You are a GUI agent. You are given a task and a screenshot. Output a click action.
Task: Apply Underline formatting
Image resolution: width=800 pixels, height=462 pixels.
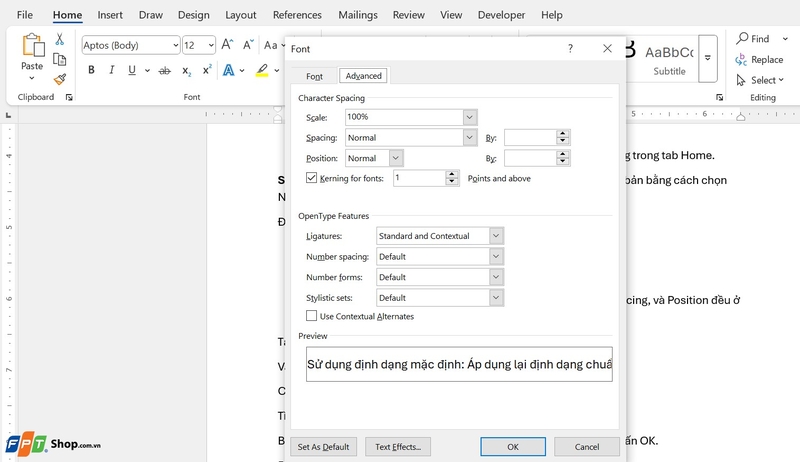pyautogui.click(x=132, y=70)
